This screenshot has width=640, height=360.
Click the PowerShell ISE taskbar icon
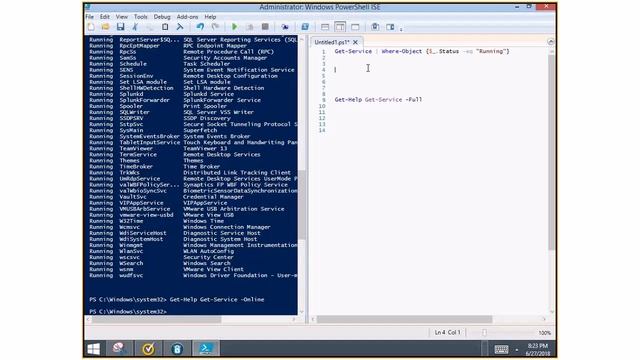[x=206, y=349]
